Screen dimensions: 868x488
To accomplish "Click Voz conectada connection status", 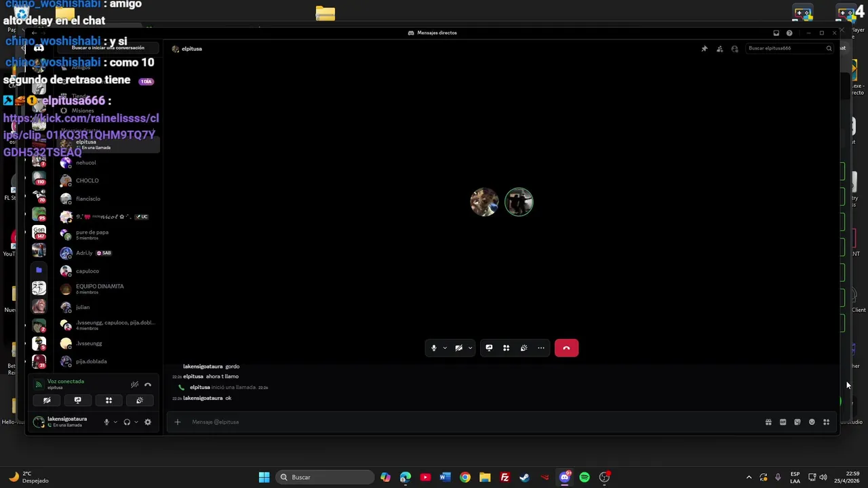I will [x=66, y=382].
